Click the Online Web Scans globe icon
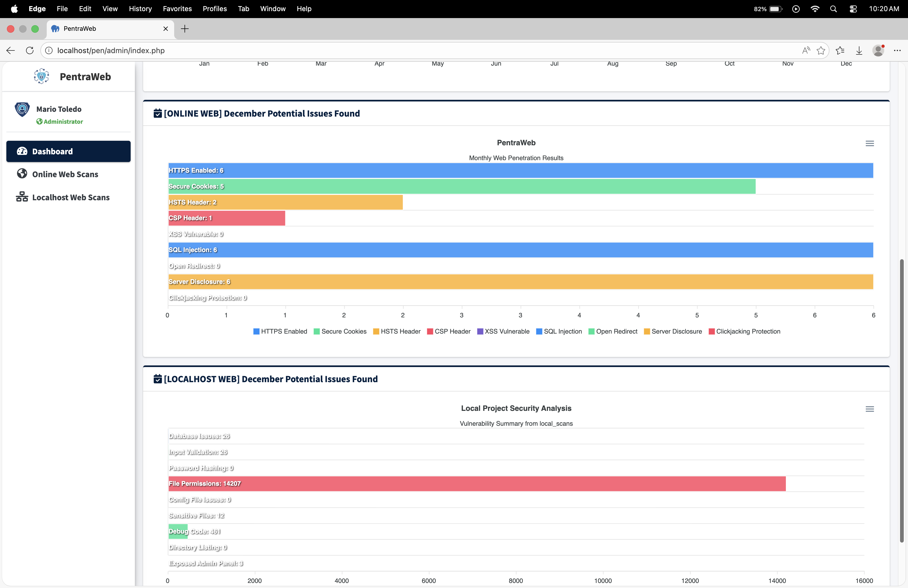The height and width of the screenshot is (588, 908). 22,174
